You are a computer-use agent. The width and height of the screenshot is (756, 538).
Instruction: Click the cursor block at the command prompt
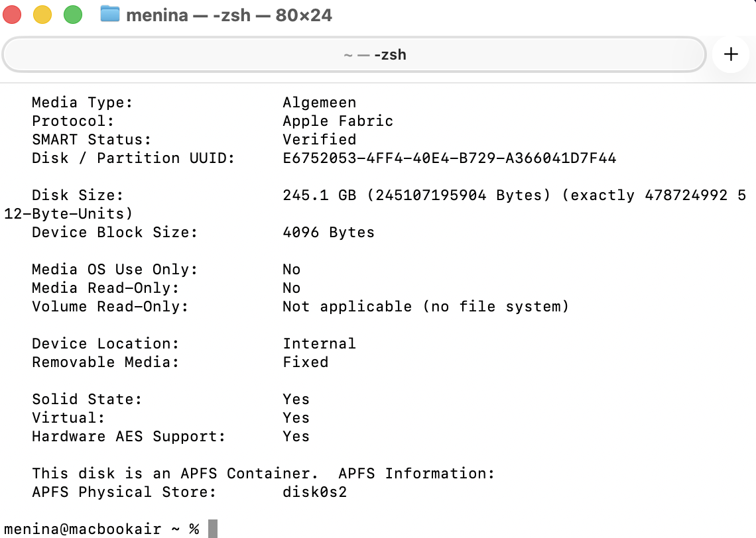[x=212, y=529]
